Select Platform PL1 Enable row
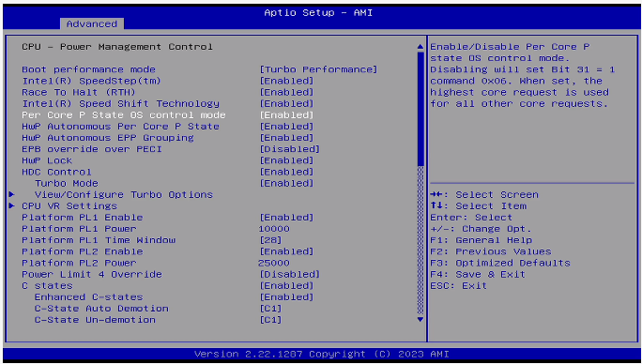This screenshot has height=364, width=642. (x=83, y=218)
